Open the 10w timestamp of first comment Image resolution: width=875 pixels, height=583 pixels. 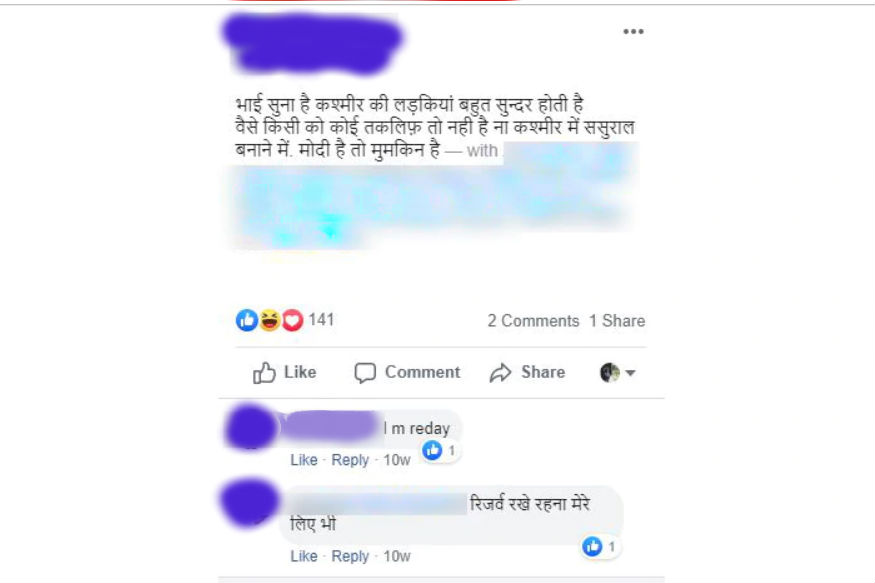(397, 460)
